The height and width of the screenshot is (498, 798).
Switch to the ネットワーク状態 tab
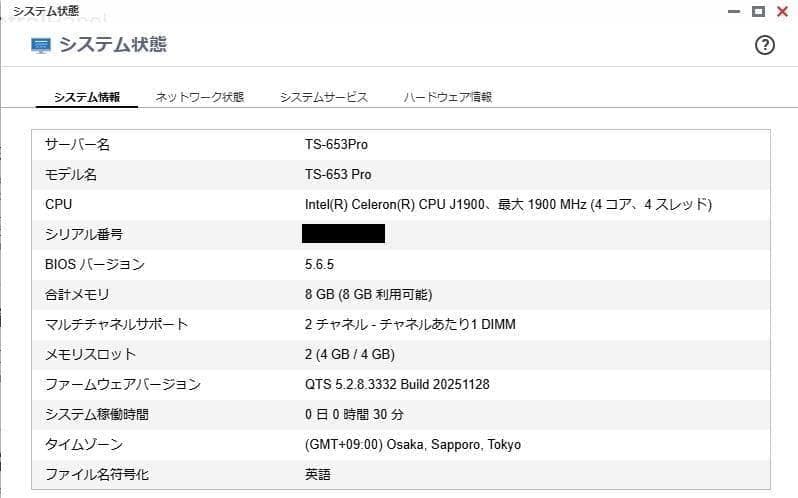(x=200, y=97)
